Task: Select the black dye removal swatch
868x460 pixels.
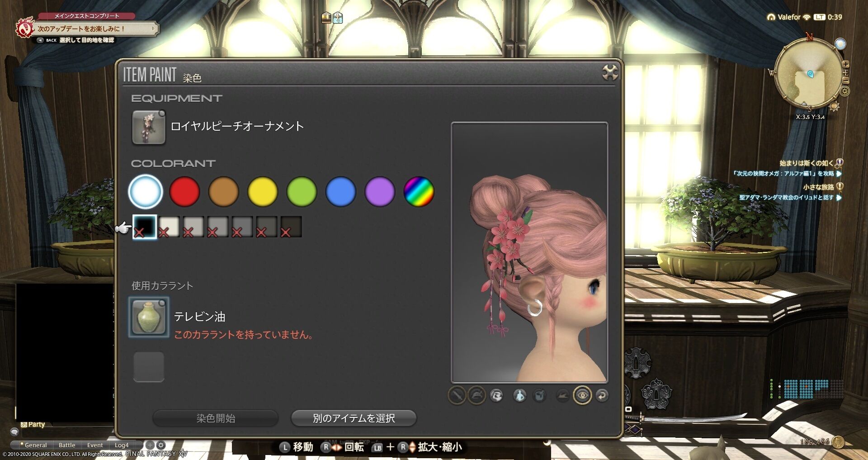Action: click(145, 227)
